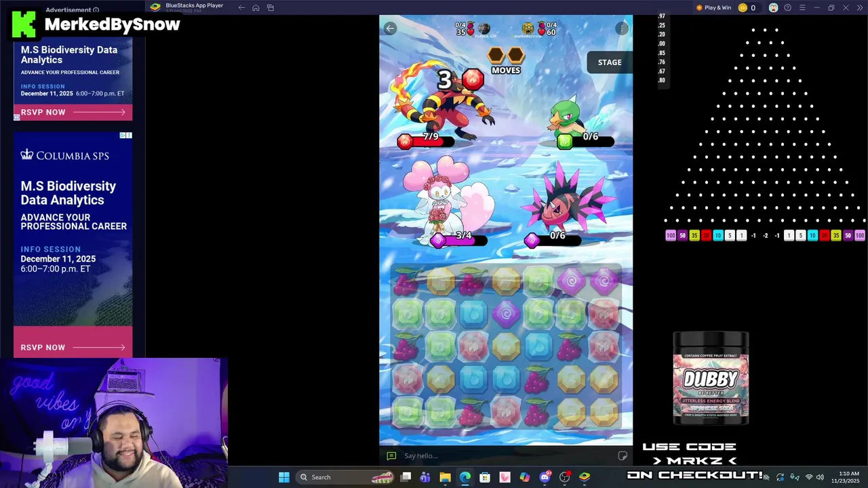Open the Windows Start button
Screen dimensions: 868x488
284,477
